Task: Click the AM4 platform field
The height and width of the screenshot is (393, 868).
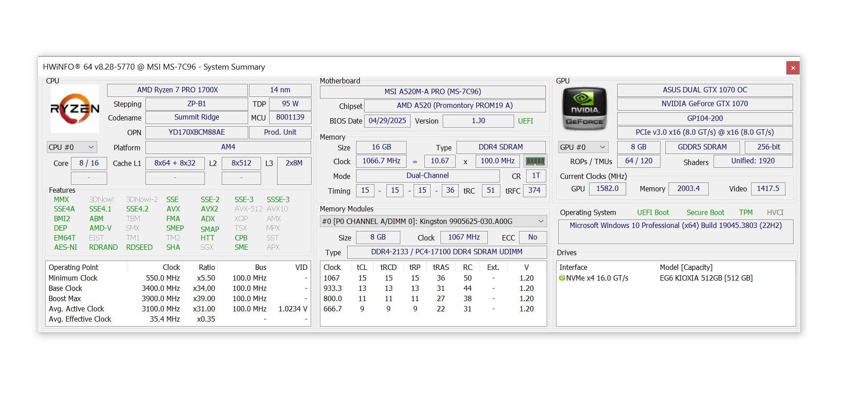Action: click(x=228, y=147)
